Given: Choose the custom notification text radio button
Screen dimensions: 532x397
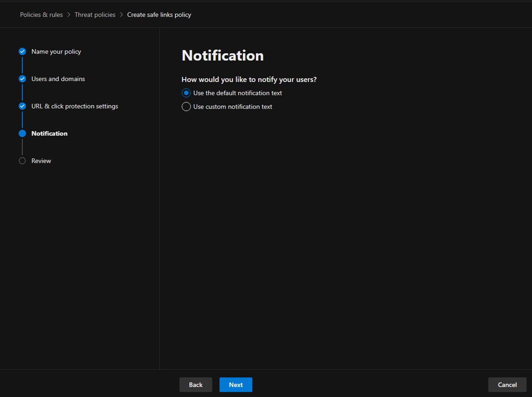Looking at the screenshot, I should click(186, 107).
